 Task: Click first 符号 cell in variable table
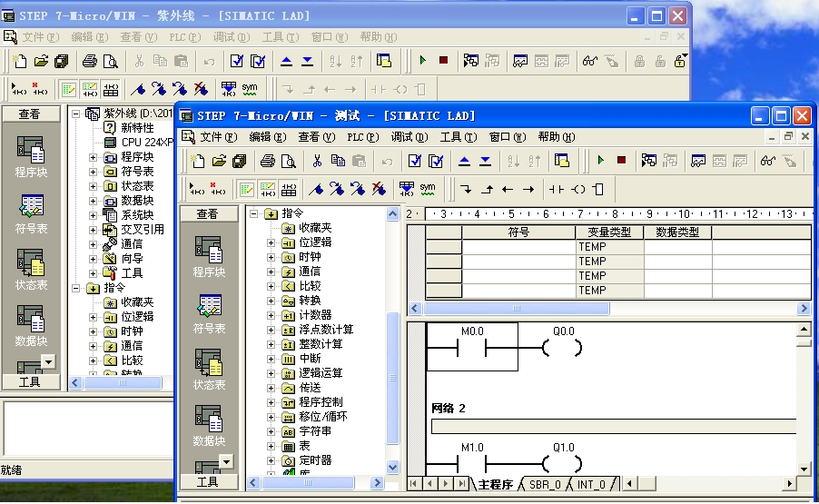coord(518,246)
